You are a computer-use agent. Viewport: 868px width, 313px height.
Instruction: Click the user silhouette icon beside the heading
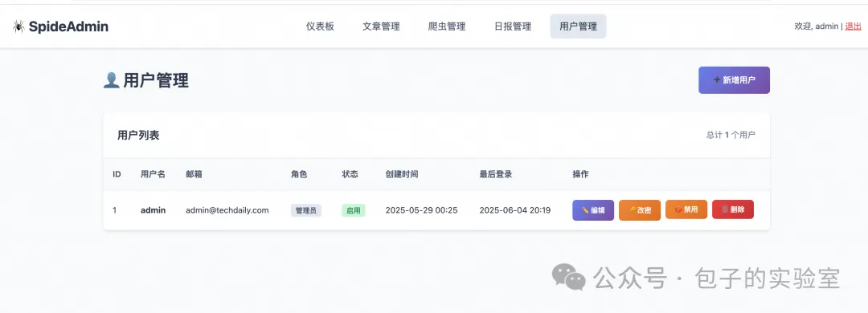pos(111,81)
